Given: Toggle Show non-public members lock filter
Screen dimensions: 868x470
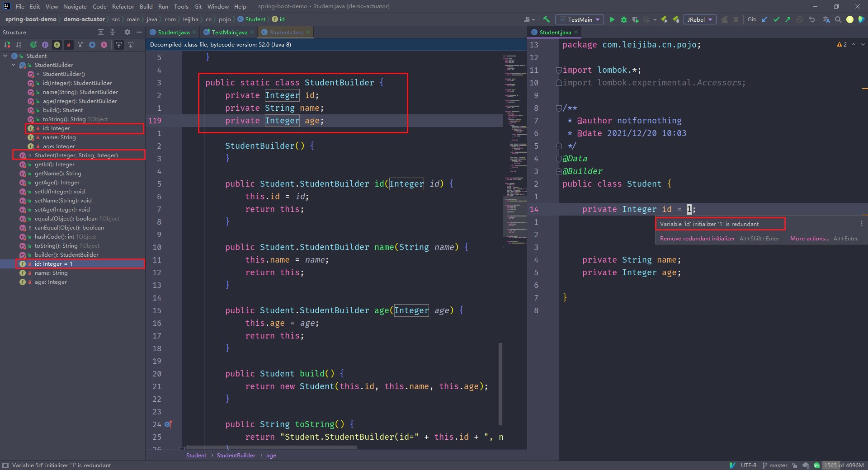Looking at the screenshot, I should (69, 45).
